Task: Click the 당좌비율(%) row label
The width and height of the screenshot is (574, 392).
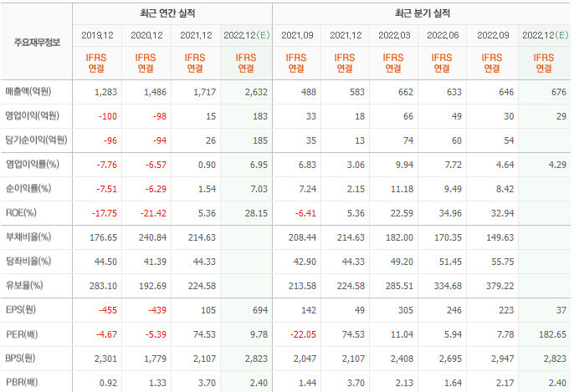Action: point(28,262)
